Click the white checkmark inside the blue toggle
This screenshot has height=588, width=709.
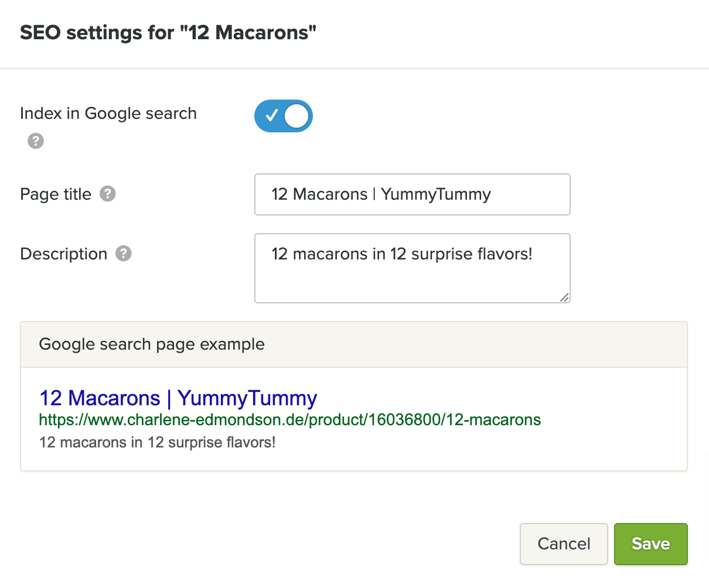271,116
